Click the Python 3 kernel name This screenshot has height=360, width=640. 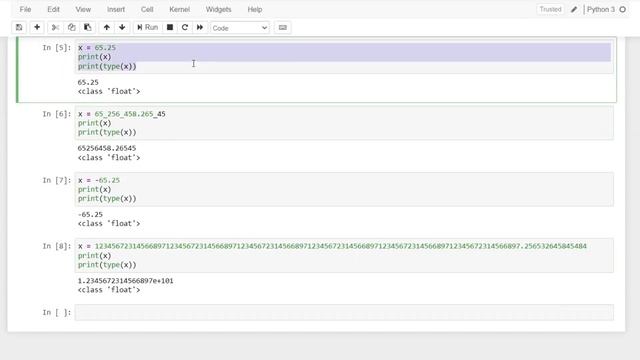pyautogui.click(x=601, y=9)
